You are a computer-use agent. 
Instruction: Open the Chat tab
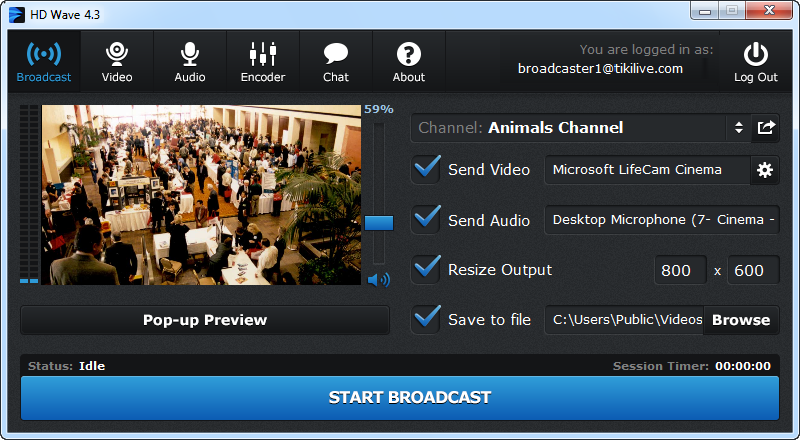point(336,61)
